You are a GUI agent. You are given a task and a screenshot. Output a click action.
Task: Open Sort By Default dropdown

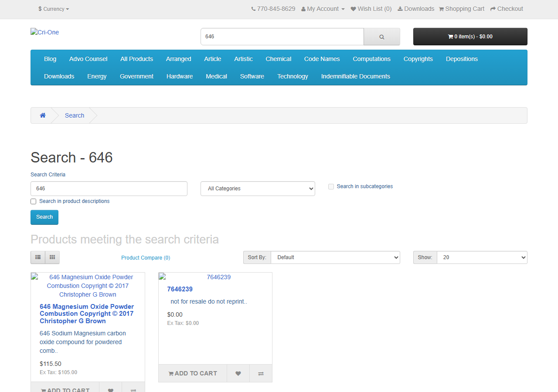pos(335,257)
